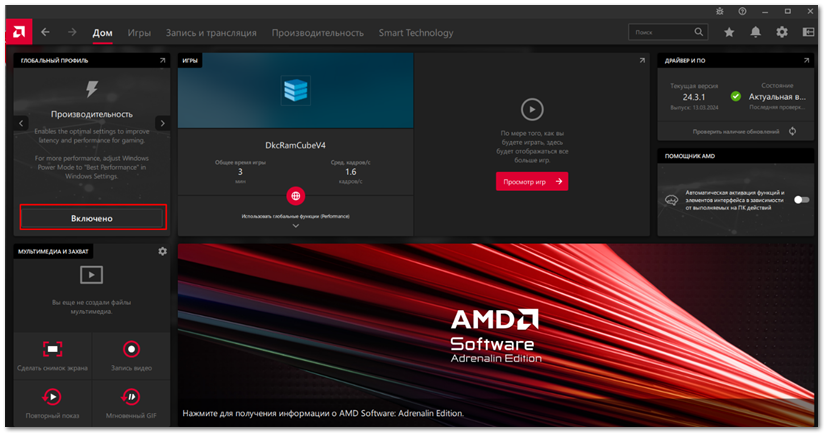Click the Просмотр игр button
This screenshot has height=436, width=827.
(532, 181)
